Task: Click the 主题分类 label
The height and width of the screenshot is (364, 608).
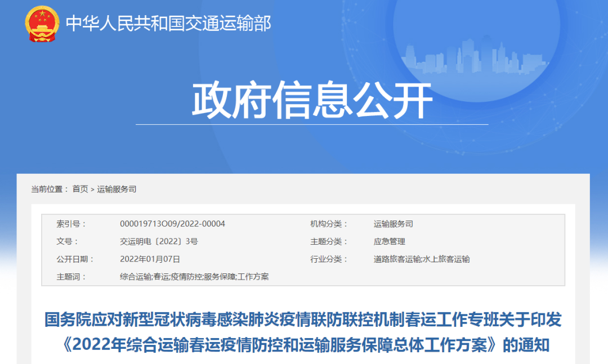Action: [329, 241]
